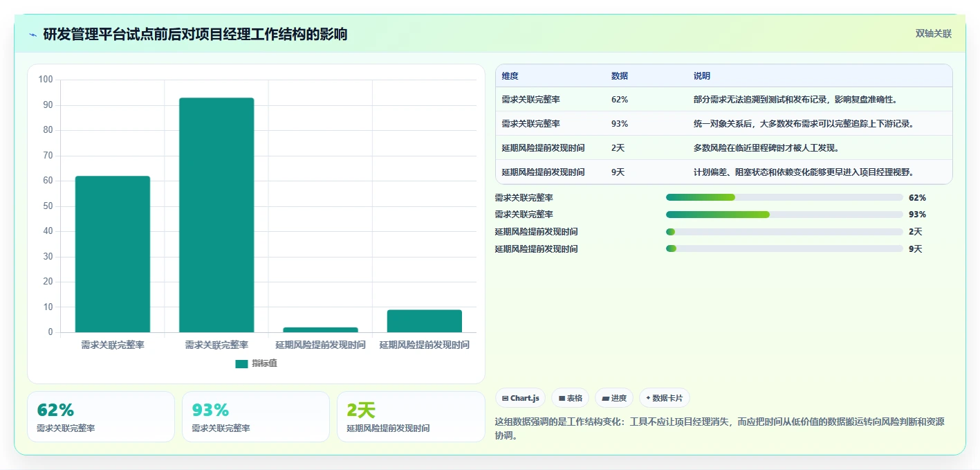
Task: Select the 2天 cell in the table
Action: click(618, 148)
